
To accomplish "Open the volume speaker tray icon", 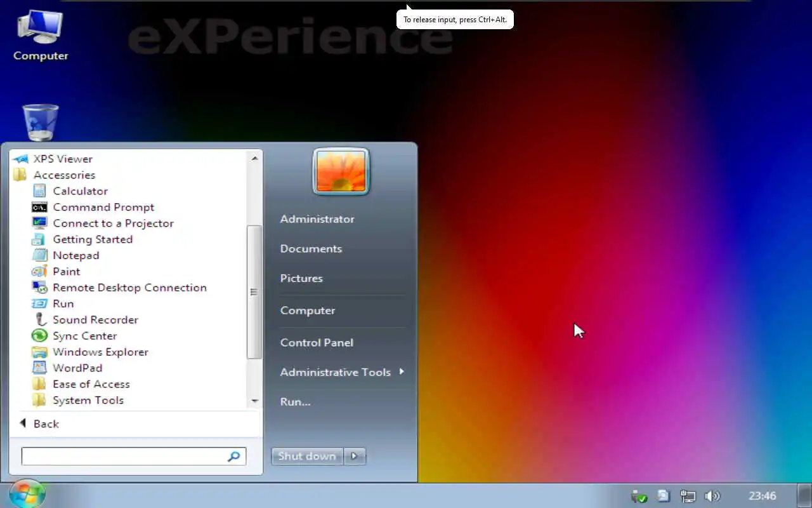I will (x=712, y=496).
